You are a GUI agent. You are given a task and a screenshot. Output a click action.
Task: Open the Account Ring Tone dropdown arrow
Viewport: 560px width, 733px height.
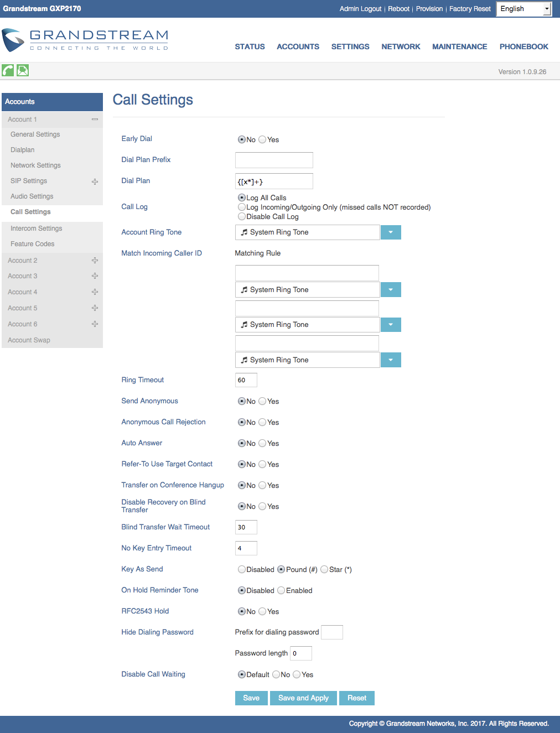(391, 232)
